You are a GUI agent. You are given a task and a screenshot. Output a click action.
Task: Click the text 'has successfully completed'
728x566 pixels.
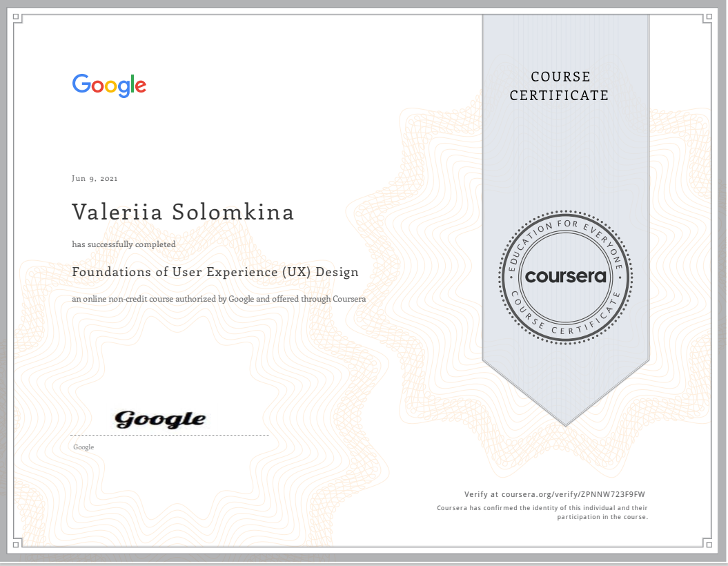124,244
